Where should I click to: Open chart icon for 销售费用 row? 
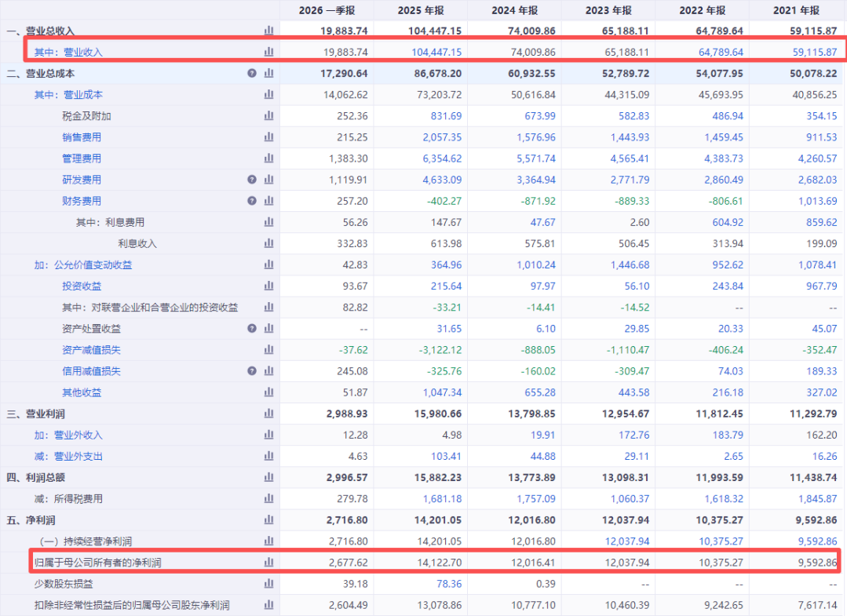click(269, 137)
